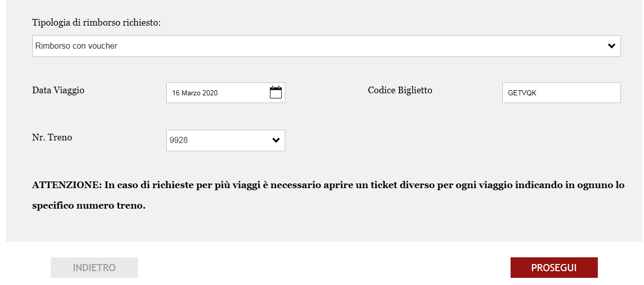Expand the Nr. Treno dropdown showing 9928

click(x=226, y=140)
